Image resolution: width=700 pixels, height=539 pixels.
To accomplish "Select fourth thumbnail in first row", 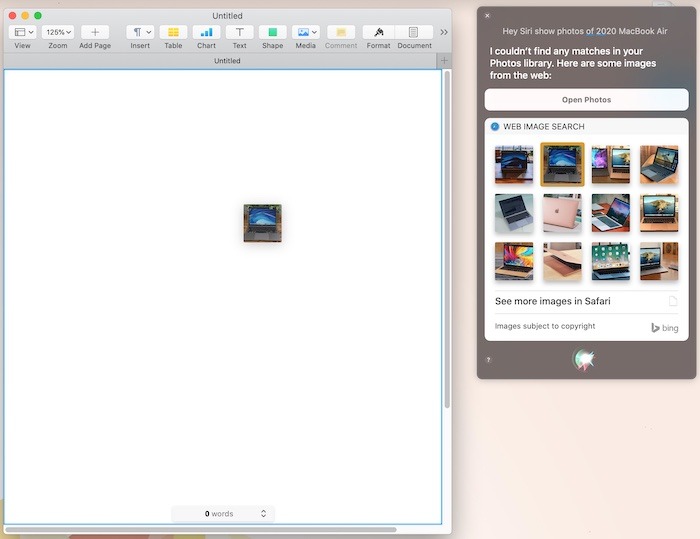I will [x=659, y=164].
